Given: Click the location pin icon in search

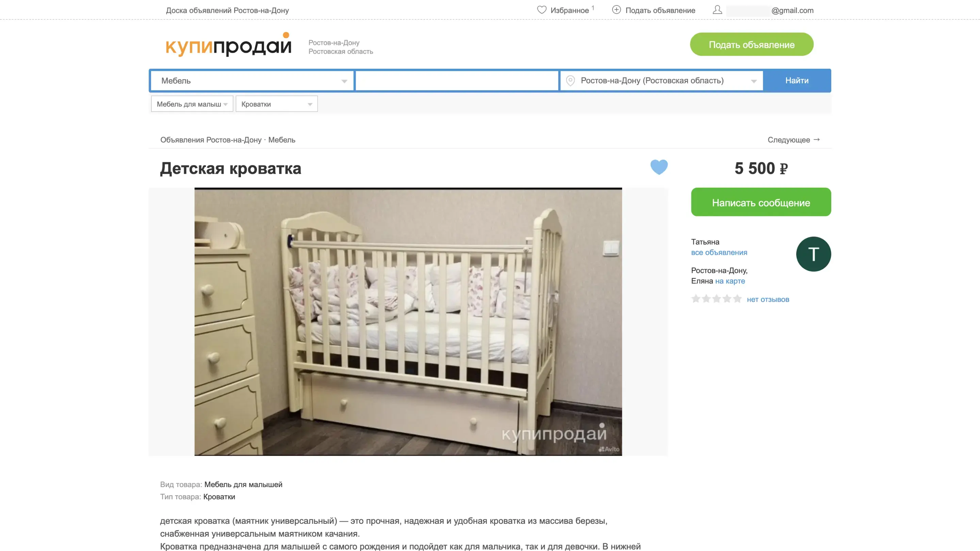Looking at the screenshot, I should point(570,81).
